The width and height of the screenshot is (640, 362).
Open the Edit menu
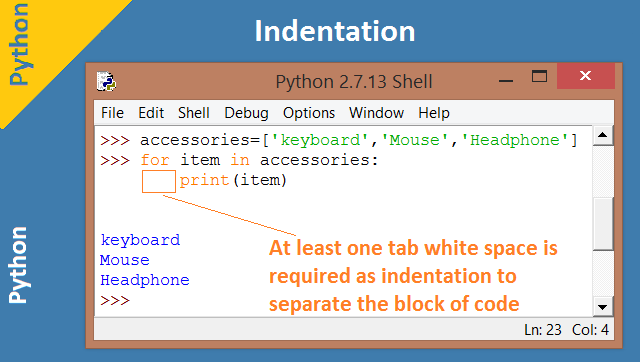pyautogui.click(x=151, y=113)
